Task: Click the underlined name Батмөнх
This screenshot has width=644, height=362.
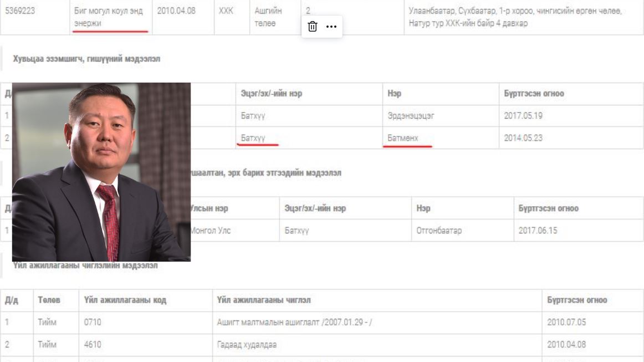Action: click(x=403, y=137)
